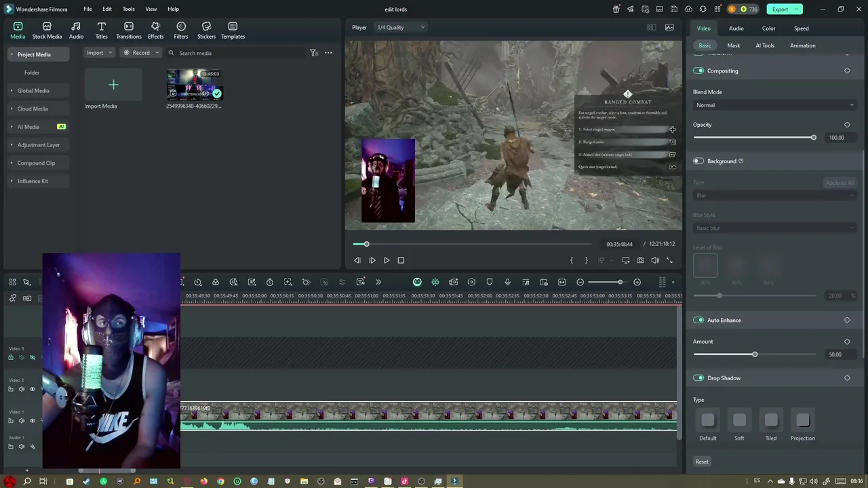This screenshot has width=868, height=488.
Task: Switch to the Color properties tab
Action: tap(768, 28)
